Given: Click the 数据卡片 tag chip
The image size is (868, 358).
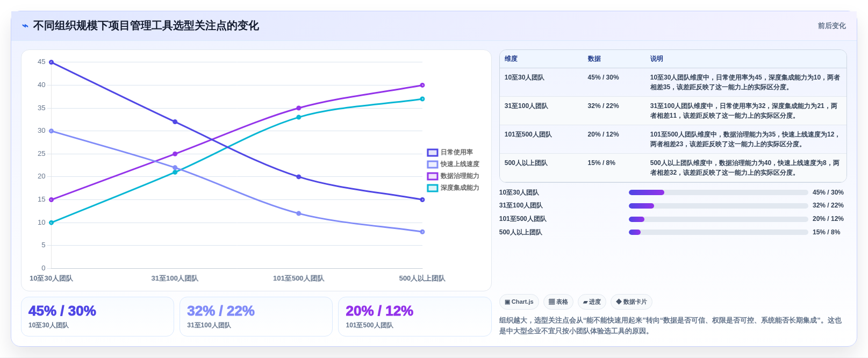Looking at the screenshot, I should point(632,302).
